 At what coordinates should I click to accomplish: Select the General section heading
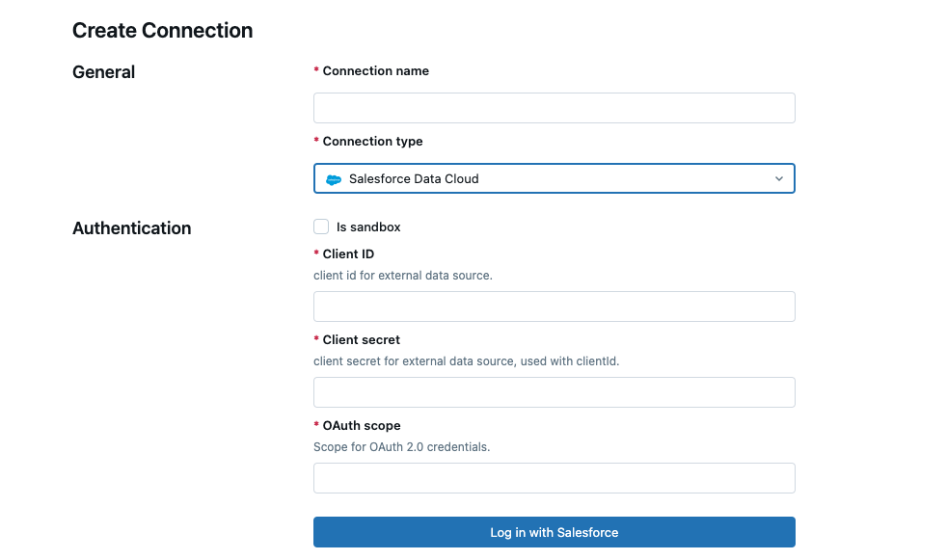coord(103,72)
